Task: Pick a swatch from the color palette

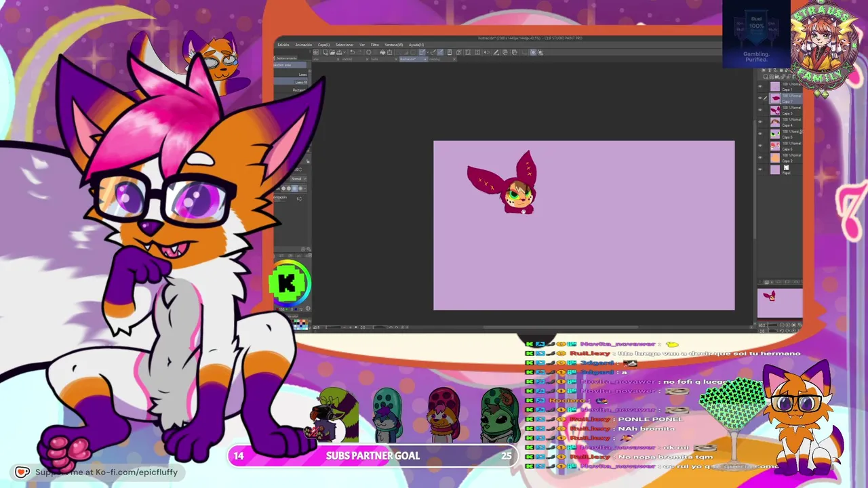Action: pos(300,325)
